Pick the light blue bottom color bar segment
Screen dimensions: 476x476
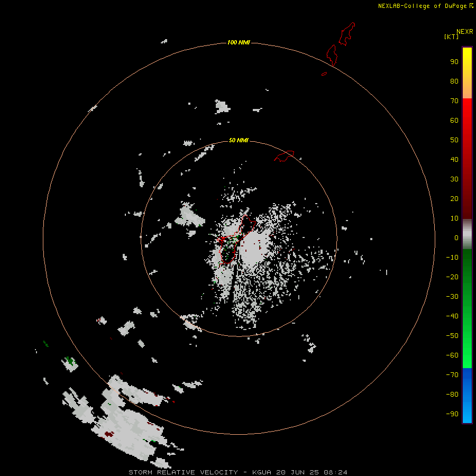click(x=467, y=414)
